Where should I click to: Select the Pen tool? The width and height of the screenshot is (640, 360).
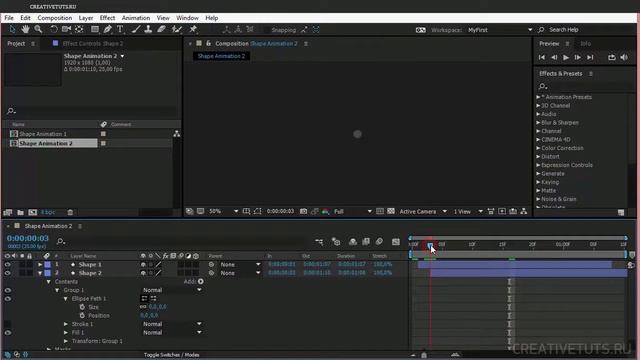point(107,29)
